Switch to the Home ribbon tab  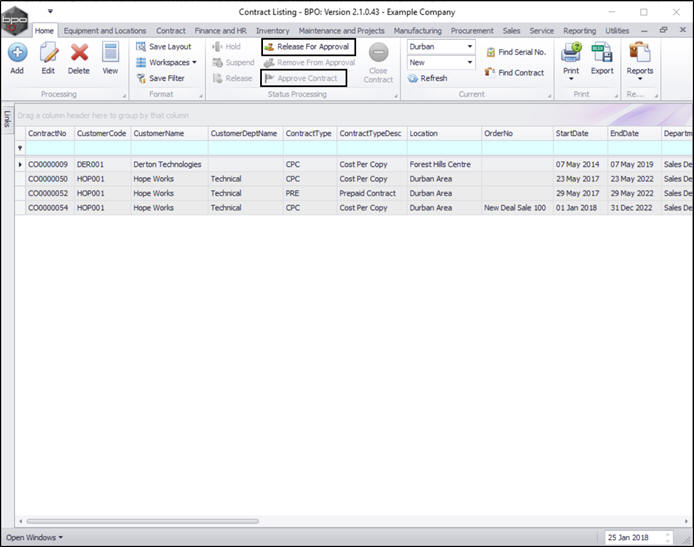click(44, 31)
